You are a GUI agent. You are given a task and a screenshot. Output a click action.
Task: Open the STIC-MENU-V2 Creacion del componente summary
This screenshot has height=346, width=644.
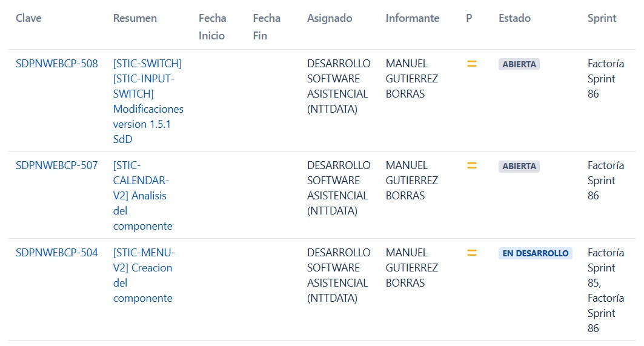pyautogui.click(x=144, y=275)
